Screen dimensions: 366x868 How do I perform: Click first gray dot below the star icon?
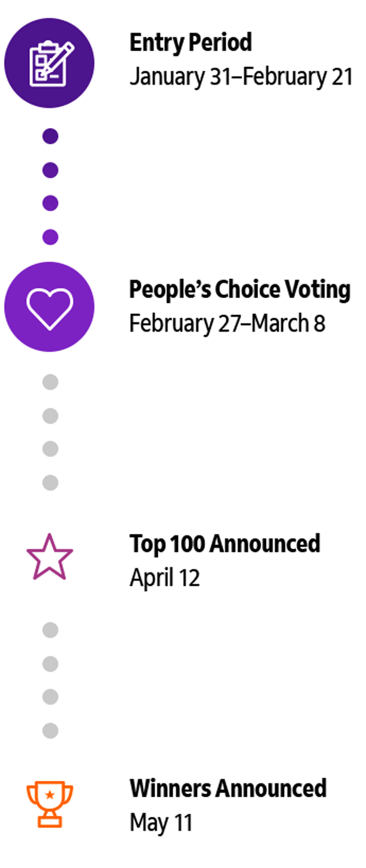click(x=51, y=630)
